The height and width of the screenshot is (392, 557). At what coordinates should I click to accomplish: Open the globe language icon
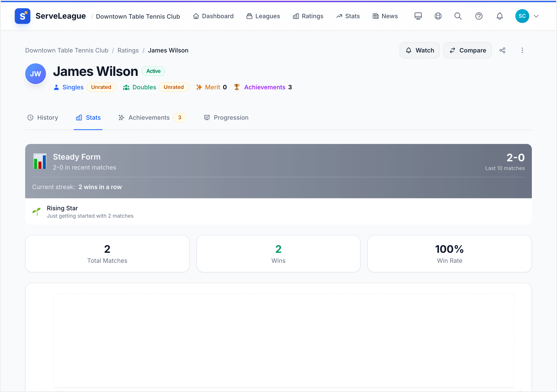(438, 16)
